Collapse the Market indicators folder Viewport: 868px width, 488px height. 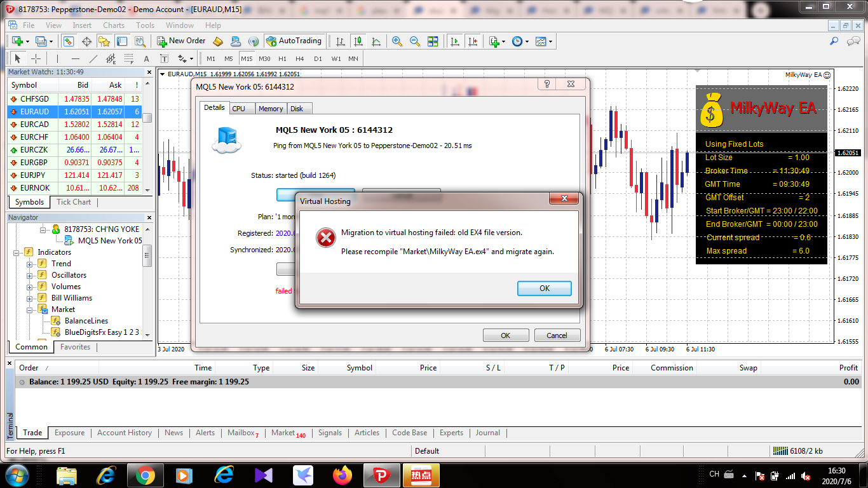[29, 309]
